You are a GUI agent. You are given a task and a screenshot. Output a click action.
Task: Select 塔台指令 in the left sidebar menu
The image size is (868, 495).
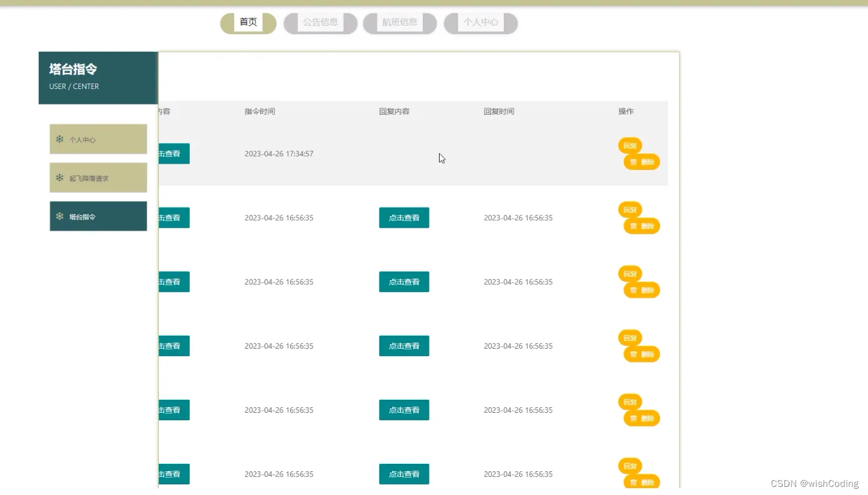pos(98,216)
